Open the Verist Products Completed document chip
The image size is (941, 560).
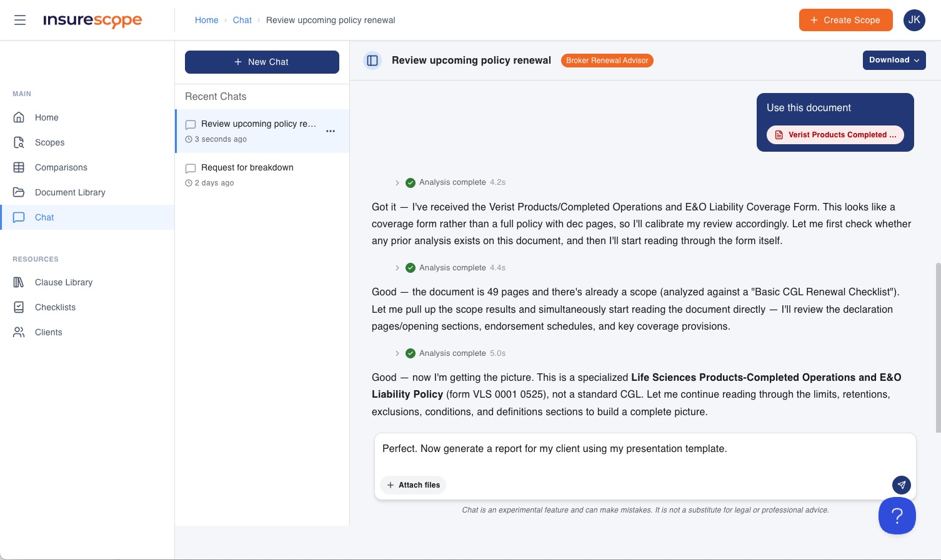tap(835, 135)
